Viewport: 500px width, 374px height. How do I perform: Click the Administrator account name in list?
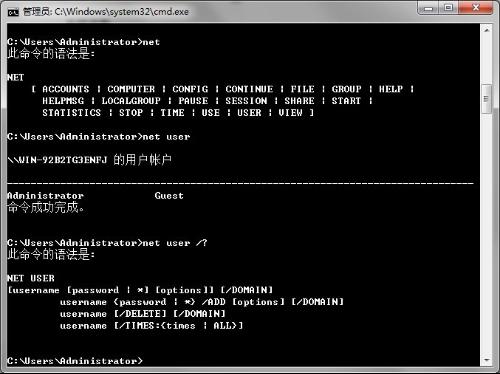tap(45, 196)
